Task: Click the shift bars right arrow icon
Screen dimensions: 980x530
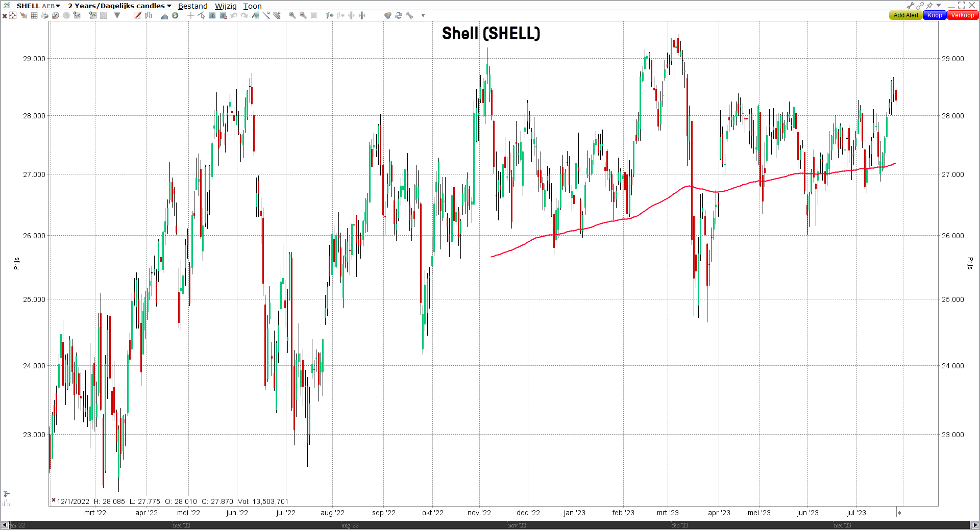Action: pyautogui.click(x=330, y=15)
